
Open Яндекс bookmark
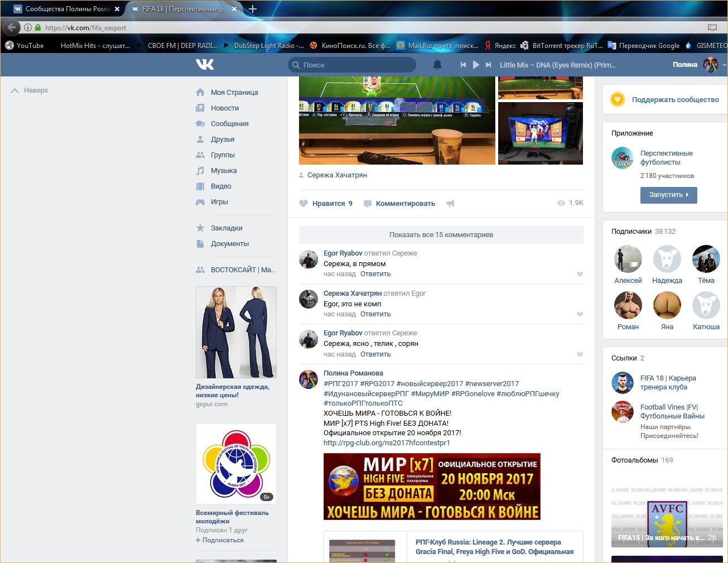500,46
